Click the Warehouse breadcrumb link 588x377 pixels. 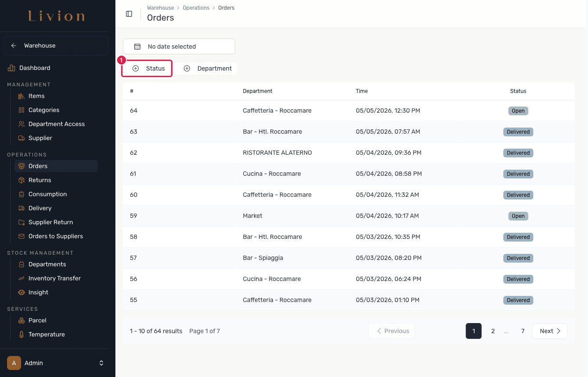(160, 8)
